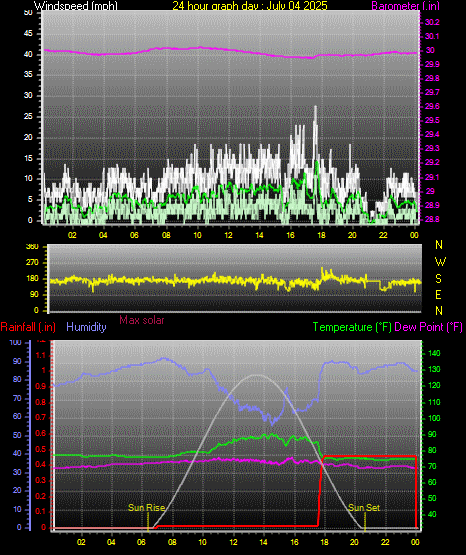Click the 18 hour label below windspeed graph
Image resolution: width=466 pixels, height=555 pixels.
[x=321, y=235]
